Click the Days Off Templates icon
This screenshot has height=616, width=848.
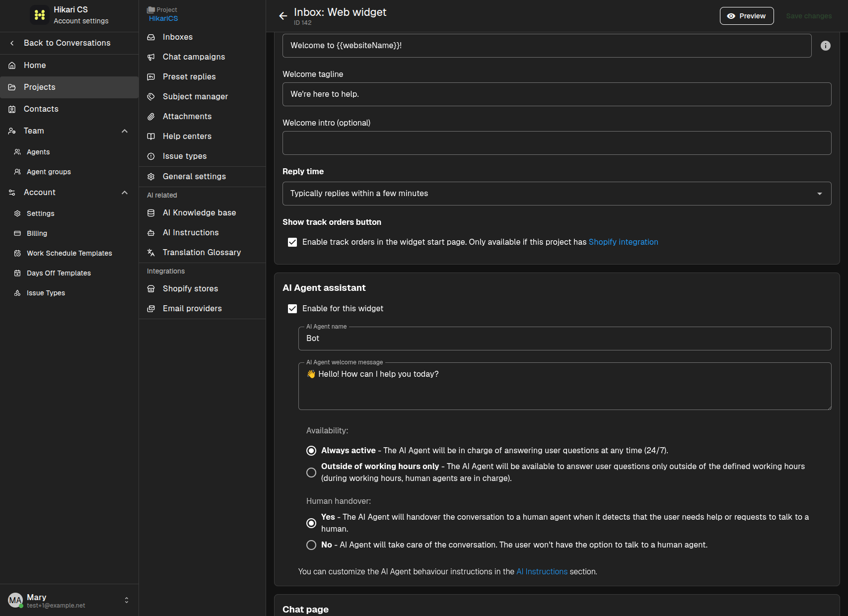pos(17,273)
